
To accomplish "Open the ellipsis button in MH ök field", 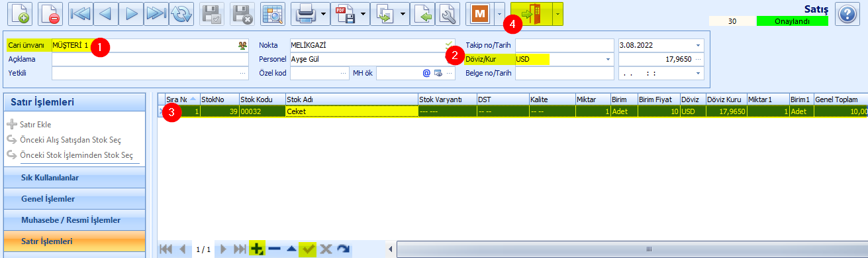I will (x=450, y=73).
